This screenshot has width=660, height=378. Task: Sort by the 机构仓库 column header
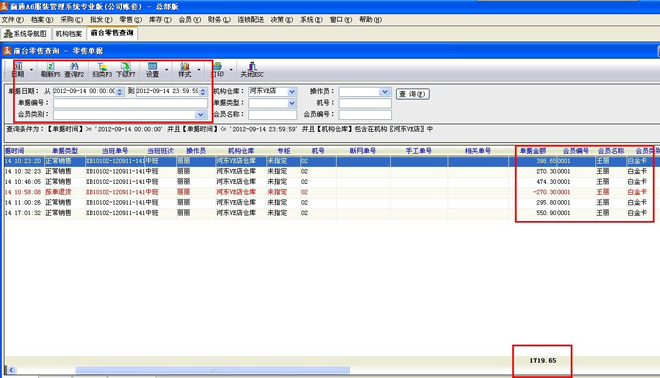coord(241,151)
